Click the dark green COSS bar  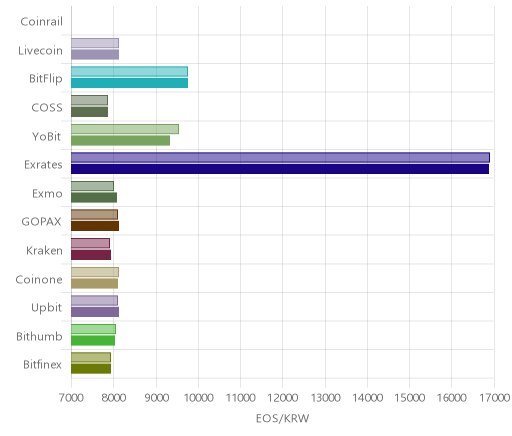click(89, 112)
